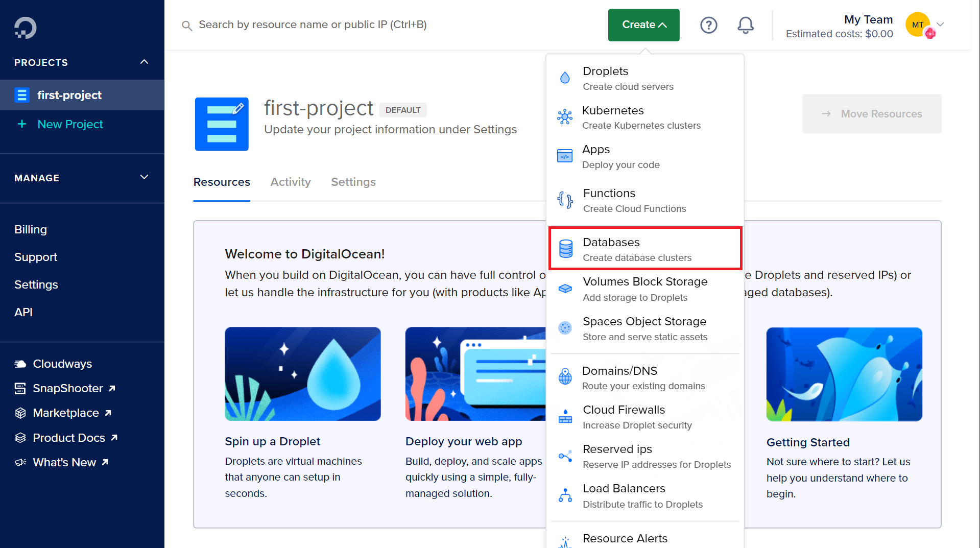Image resolution: width=980 pixels, height=548 pixels.
Task: Switch to the project Settings tab
Action: 353,182
